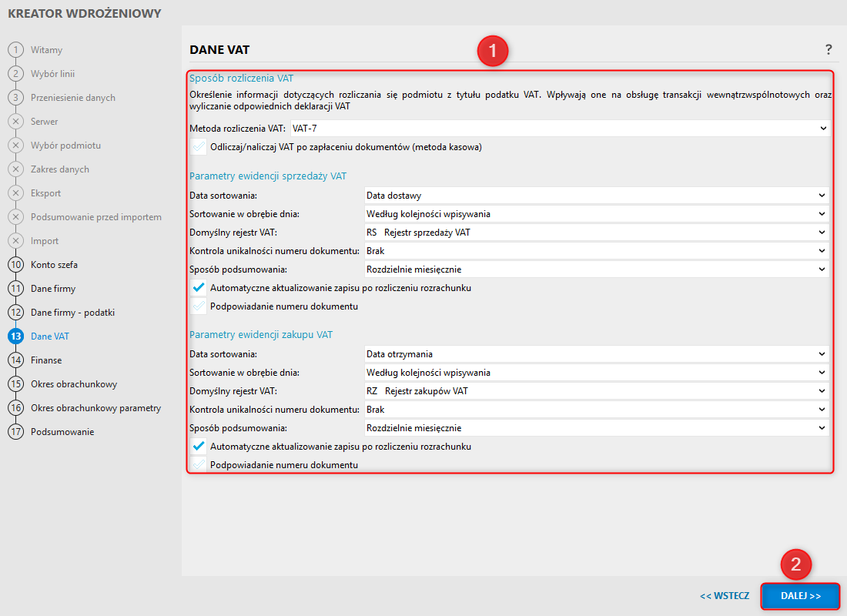The width and height of the screenshot is (847, 616).
Task: Open purchase Kontrola unikalności numeru dokumentu dropdown
Action: point(596,410)
